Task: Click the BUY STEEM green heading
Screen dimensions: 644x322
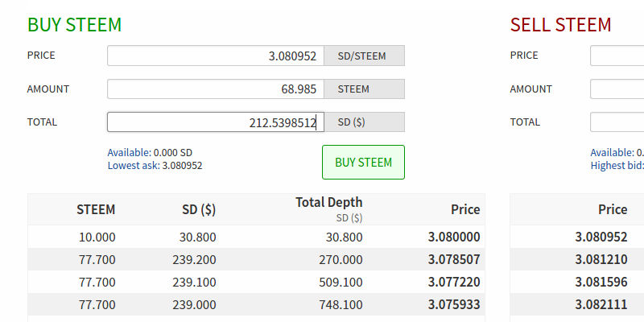Action: pos(74,25)
